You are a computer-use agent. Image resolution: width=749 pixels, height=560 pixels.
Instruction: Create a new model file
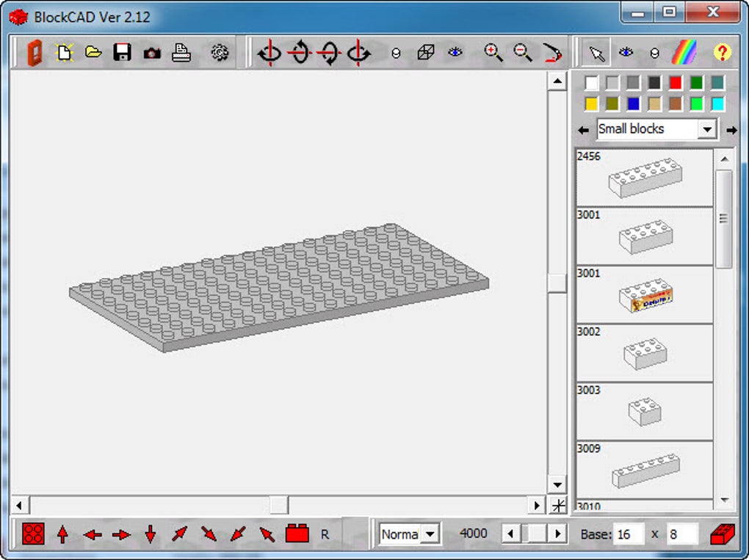[65, 53]
